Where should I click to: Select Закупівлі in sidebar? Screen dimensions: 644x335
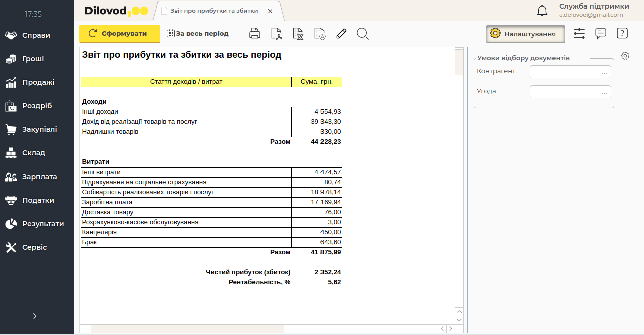click(37, 129)
